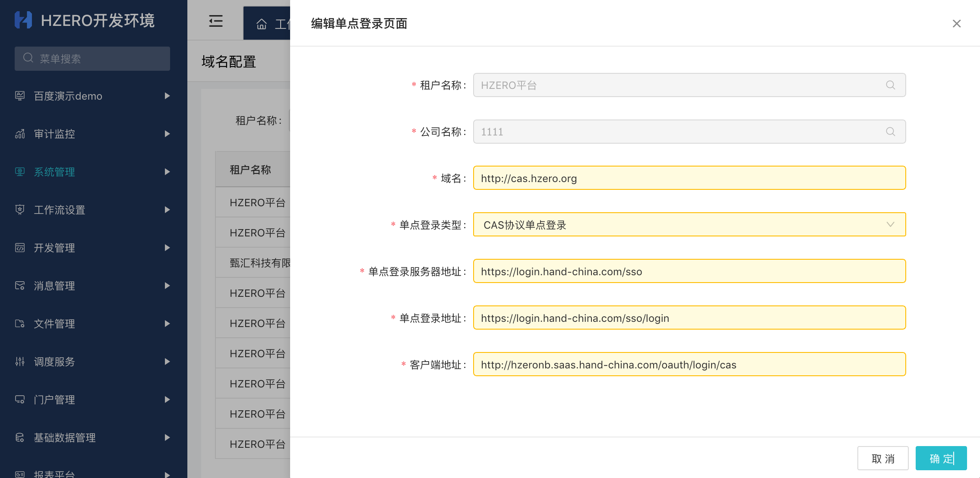
Task: Click the 菜单搜索 search box
Action: tap(92, 59)
